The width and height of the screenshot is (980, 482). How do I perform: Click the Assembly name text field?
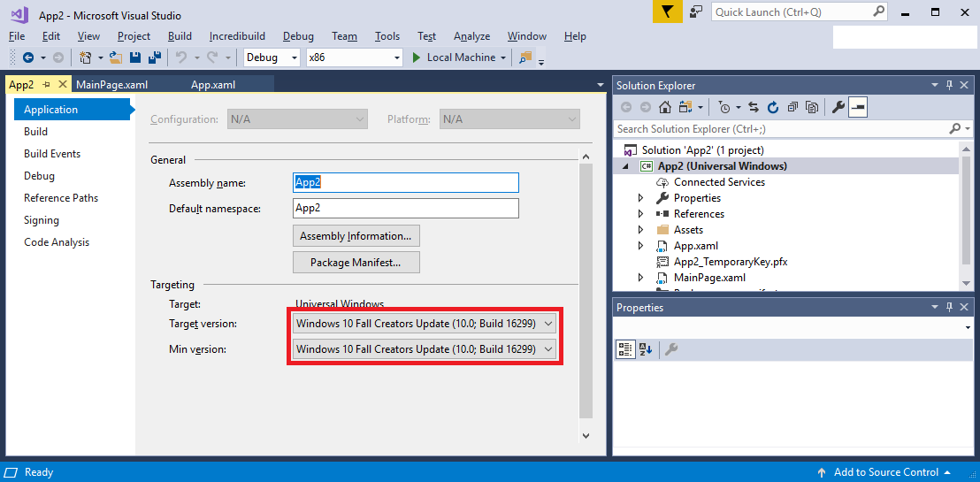[406, 182]
